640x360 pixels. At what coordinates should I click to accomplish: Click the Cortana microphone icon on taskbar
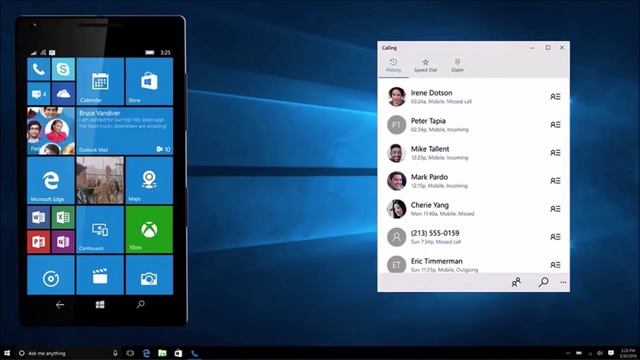pyautogui.click(x=115, y=353)
